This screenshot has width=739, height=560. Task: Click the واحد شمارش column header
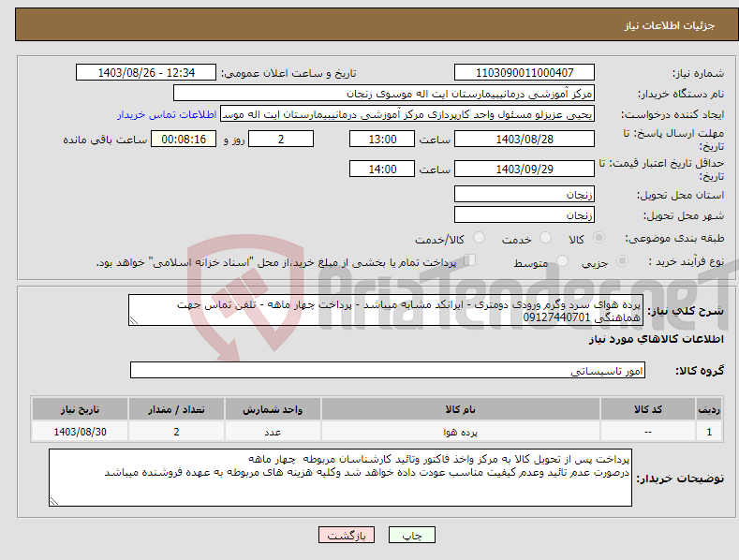click(x=273, y=409)
